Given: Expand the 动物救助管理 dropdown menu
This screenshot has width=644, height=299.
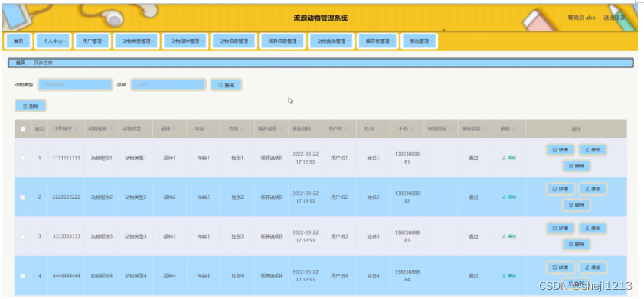Looking at the screenshot, I should coord(331,41).
